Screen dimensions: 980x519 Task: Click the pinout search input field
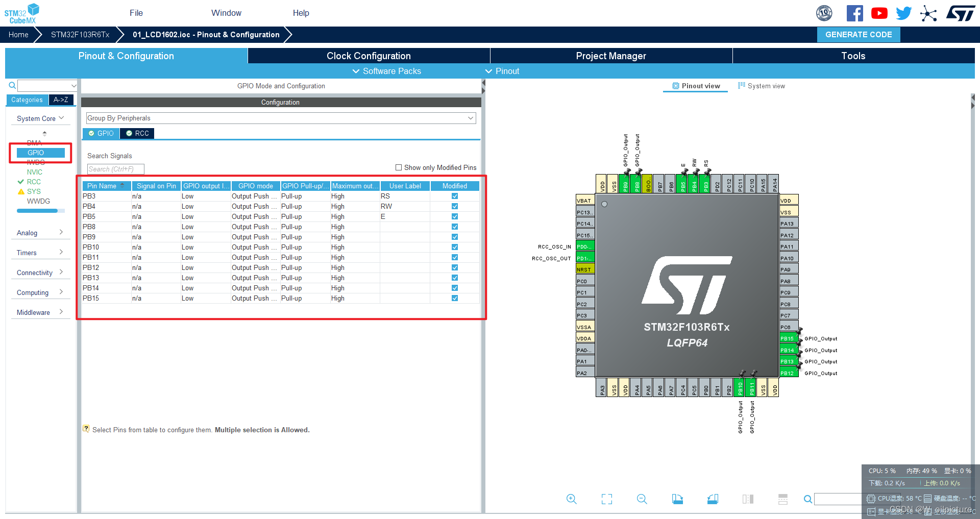(840, 499)
